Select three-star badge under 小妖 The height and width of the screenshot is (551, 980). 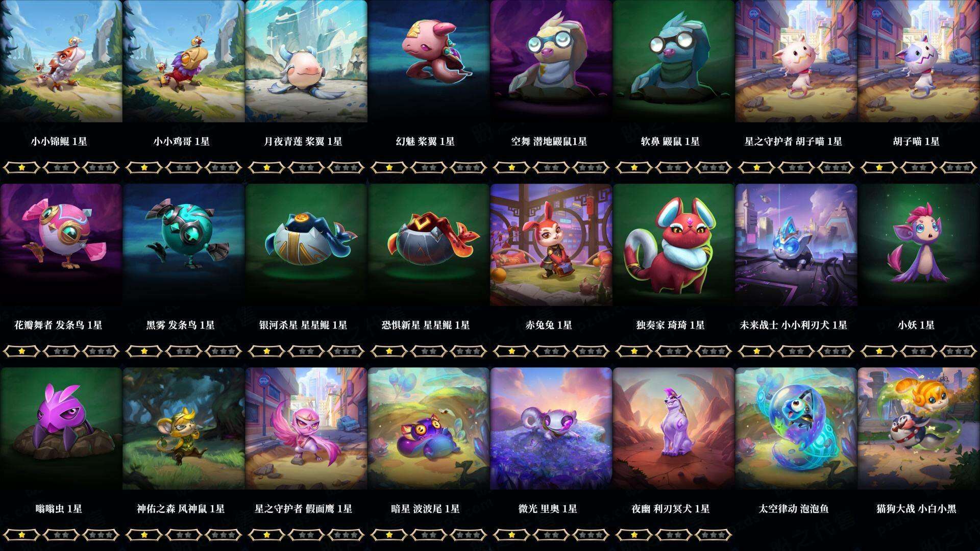click(x=959, y=351)
